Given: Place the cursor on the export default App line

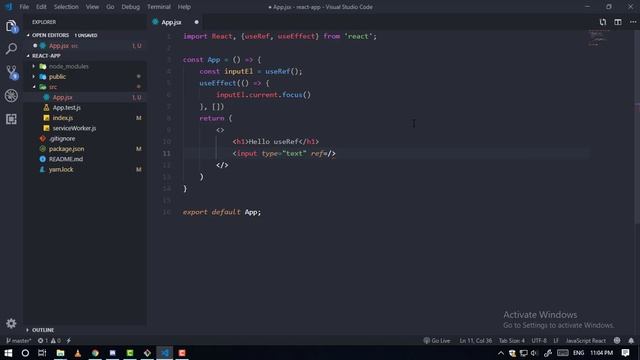Looking at the screenshot, I should point(222,212).
